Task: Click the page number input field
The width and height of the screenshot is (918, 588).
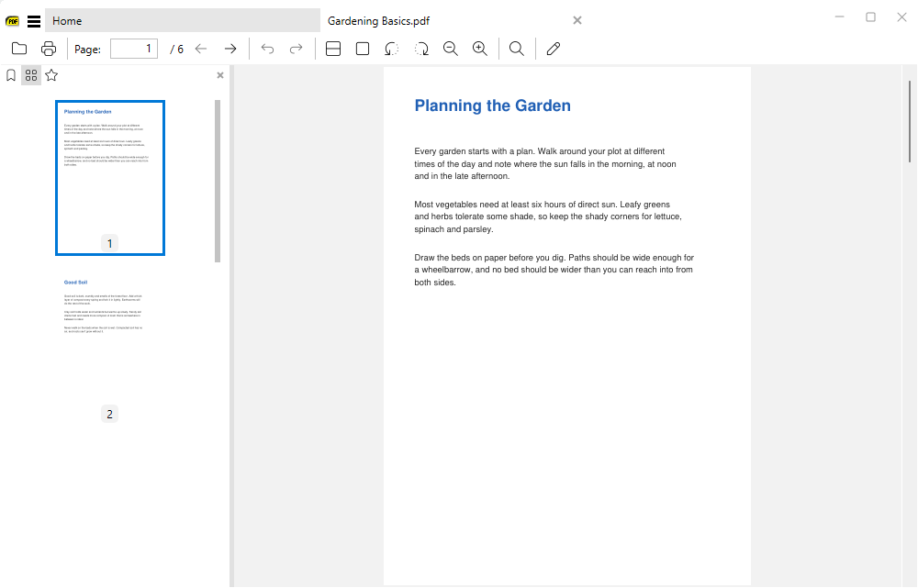Action: click(134, 49)
